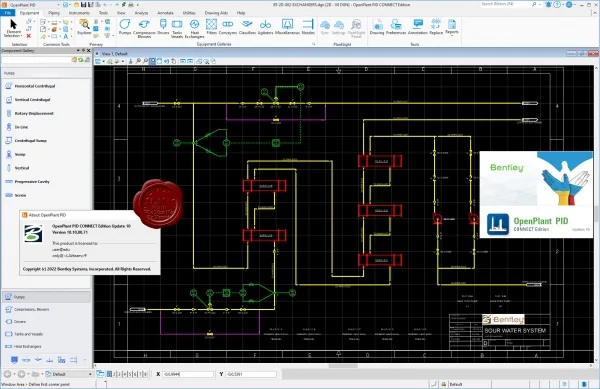600x389 pixels.
Task: Open the File menu tab
Action: (x=7, y=13)
